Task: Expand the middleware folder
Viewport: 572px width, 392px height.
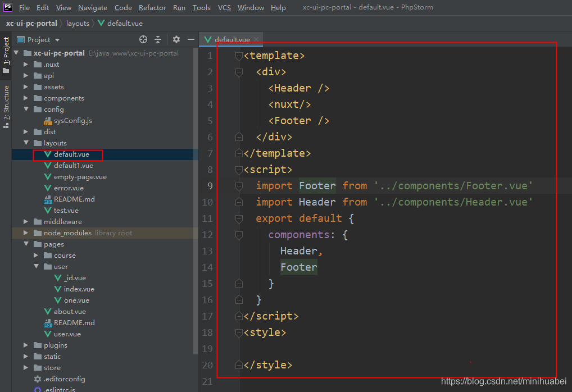Action: 26,221
